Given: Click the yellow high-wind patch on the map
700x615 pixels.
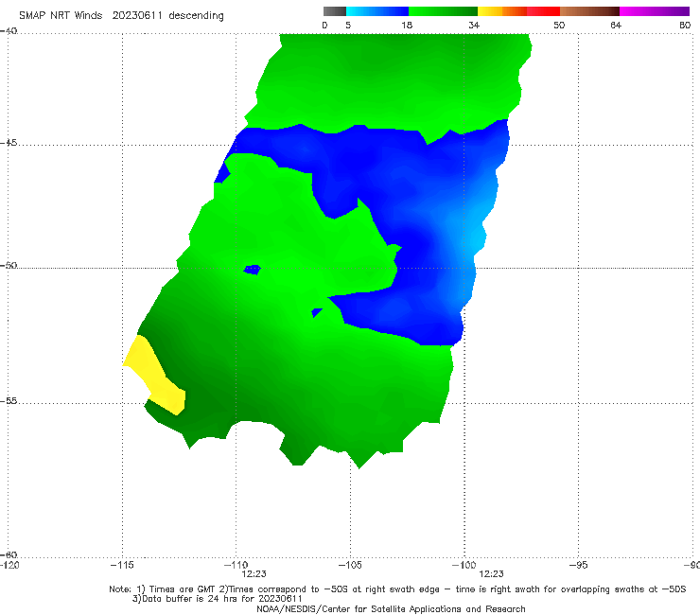Looking at the screenshot, I should pyautogui.click(x=154, y=376).
